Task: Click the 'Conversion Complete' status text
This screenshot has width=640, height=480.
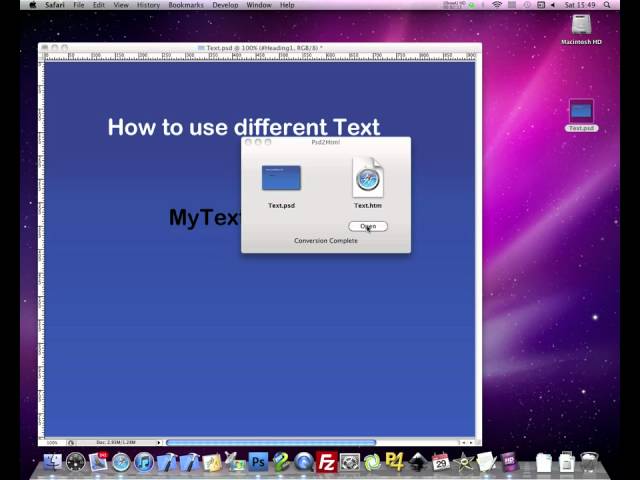Action: pyautogui.click(x=326, y=241)
